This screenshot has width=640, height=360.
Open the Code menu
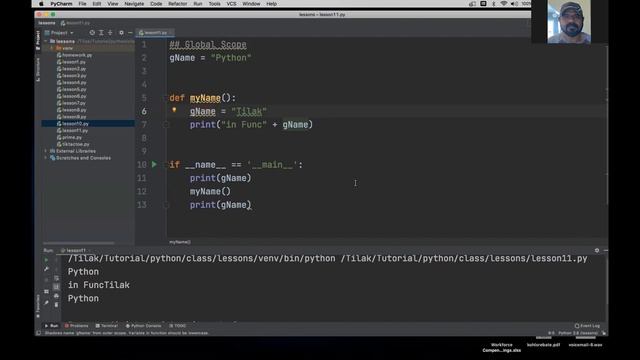coord(156,4)
